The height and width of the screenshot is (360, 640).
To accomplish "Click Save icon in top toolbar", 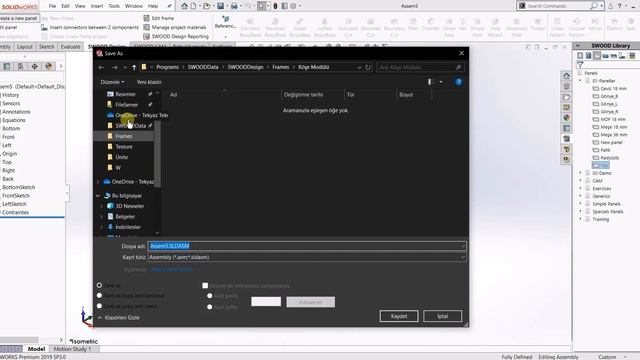I will point(220,6).
